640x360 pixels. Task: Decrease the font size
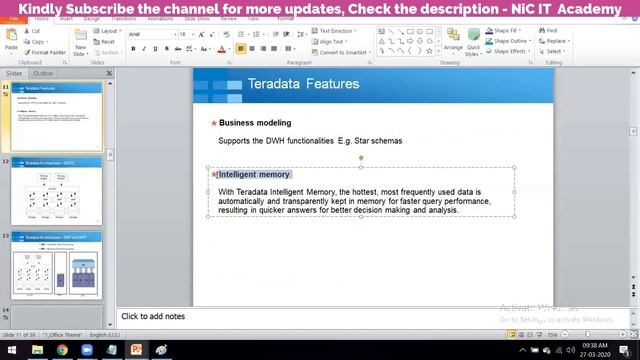[211, 35]
